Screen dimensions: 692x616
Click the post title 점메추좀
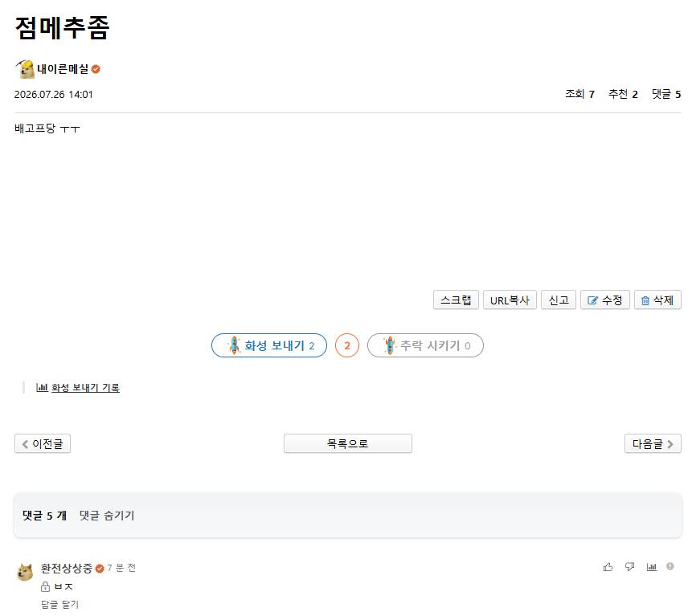pos(62,28)
